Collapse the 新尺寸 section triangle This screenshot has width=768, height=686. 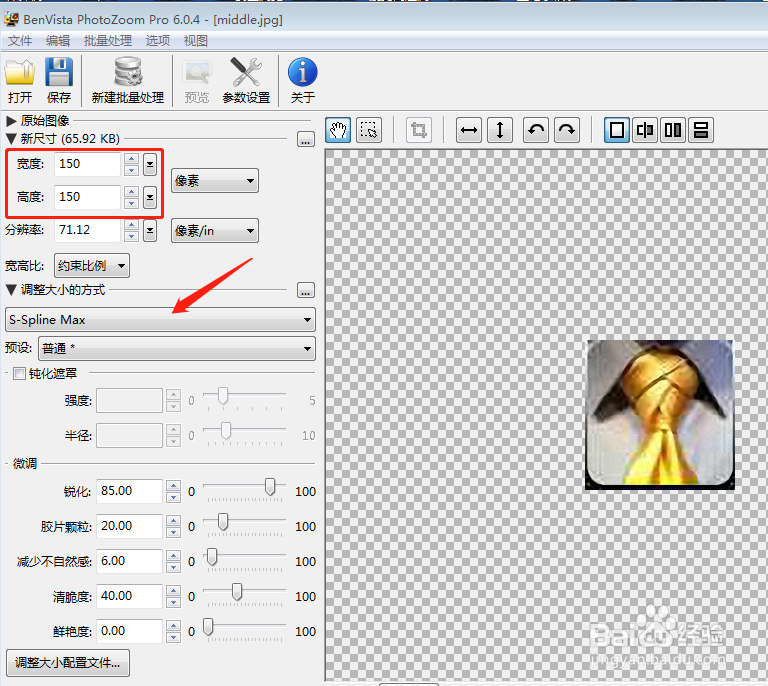coord(11,139)
